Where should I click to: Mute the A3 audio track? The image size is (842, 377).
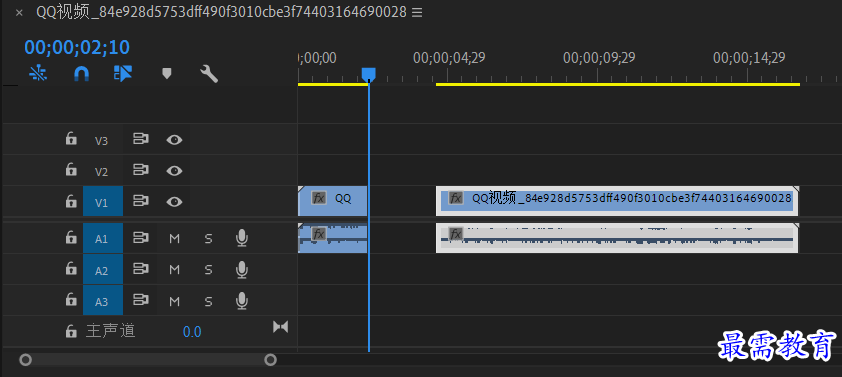coord(175,301)
